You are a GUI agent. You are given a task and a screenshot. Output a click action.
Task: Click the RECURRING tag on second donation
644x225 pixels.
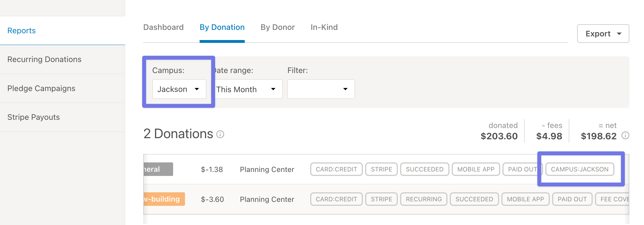(x=424, y=199)
